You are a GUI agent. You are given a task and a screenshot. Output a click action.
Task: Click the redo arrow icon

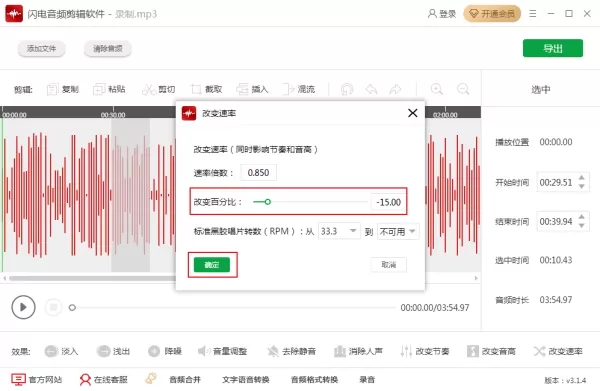pyautogui.click(x=395, y=89)
